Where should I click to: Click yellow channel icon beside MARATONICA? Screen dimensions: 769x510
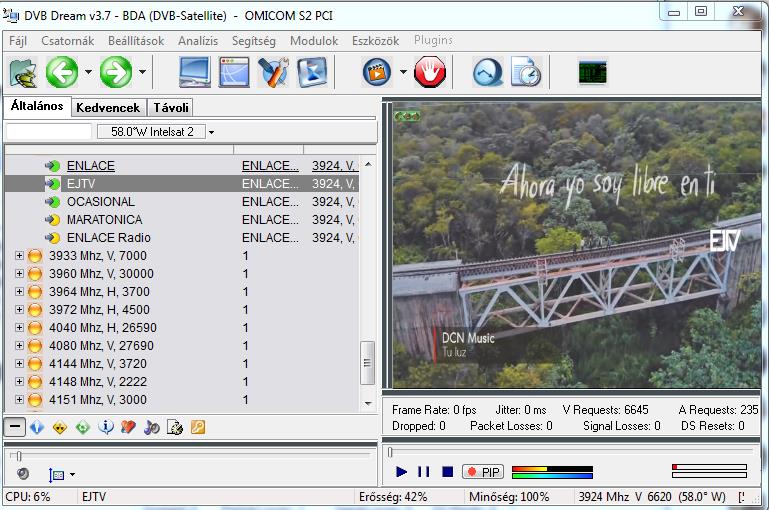pyautogui.click(x=52, y=220)
